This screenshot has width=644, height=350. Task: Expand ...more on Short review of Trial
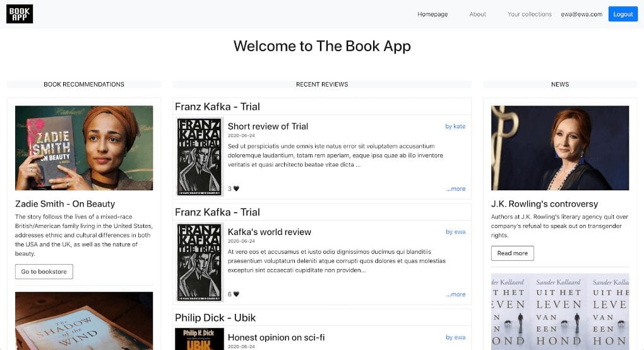pos(456,189)
